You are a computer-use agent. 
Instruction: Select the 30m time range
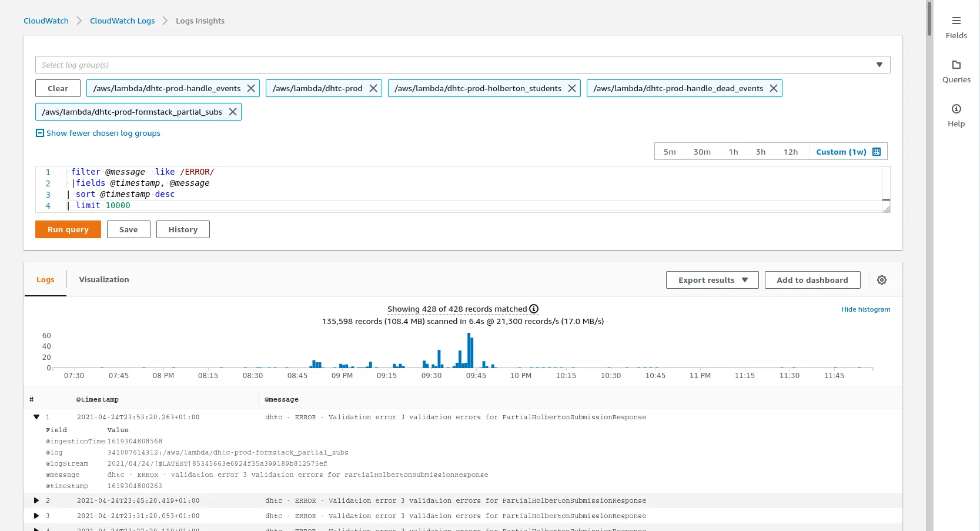pos(702,152)
